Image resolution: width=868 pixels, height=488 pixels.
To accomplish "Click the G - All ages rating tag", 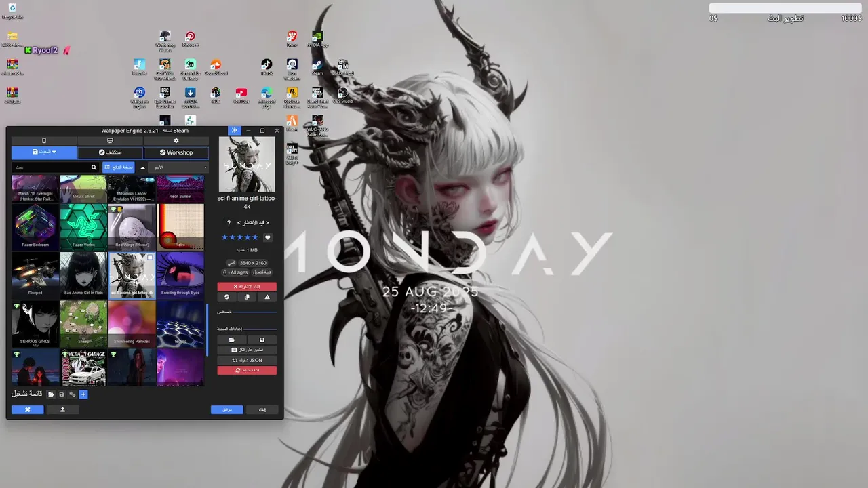I will [235, 272].
